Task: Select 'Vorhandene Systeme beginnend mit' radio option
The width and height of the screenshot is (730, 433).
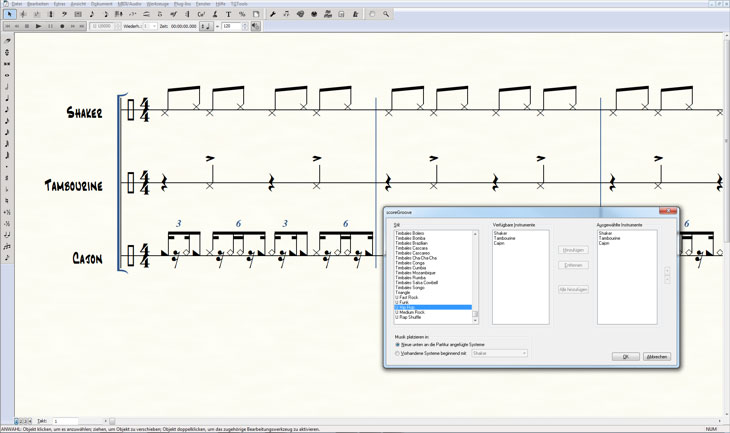Action: coord(398,353)
